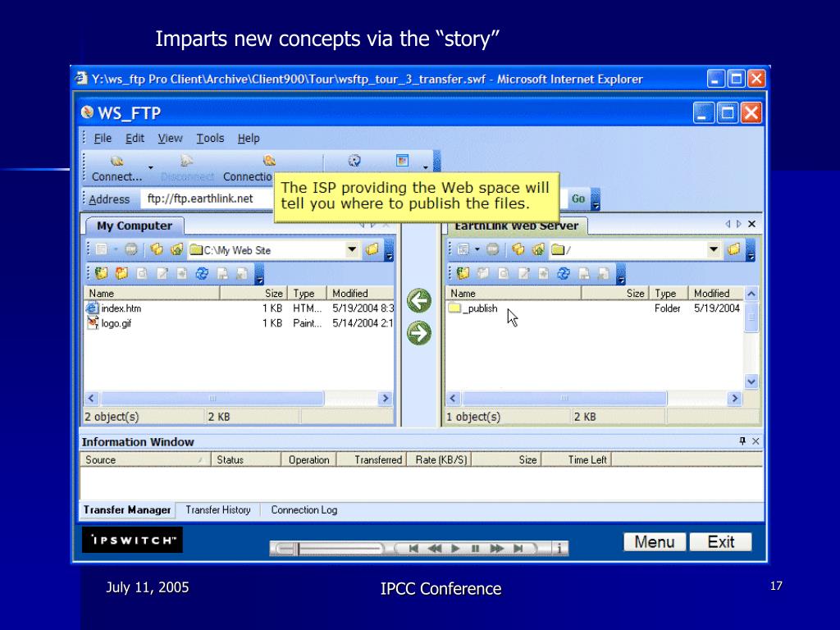Select the My Computer tab

[x=135, y=226]
